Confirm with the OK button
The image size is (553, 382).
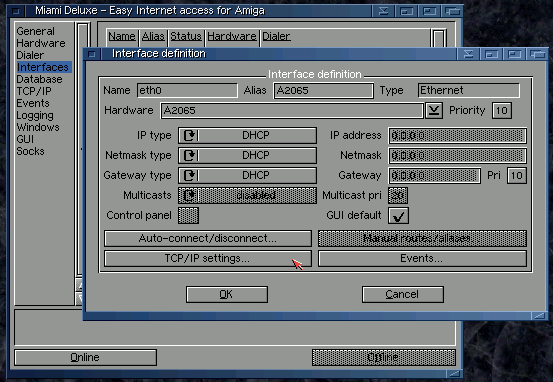227,294
